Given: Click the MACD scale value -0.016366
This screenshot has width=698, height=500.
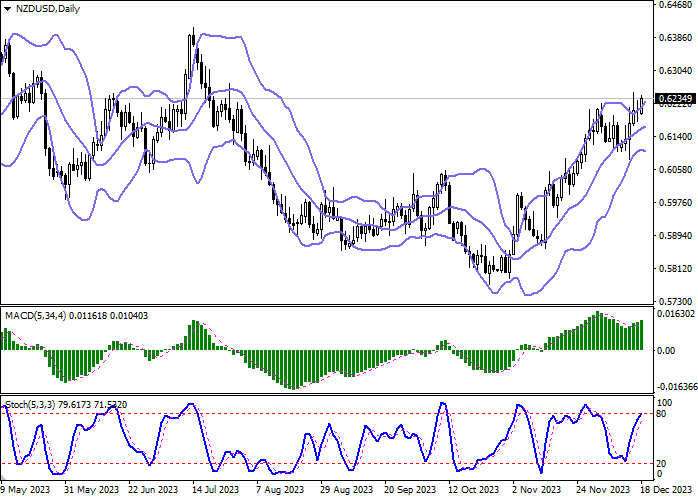Looking at the screenshot, I should click(x=677, y=386).
